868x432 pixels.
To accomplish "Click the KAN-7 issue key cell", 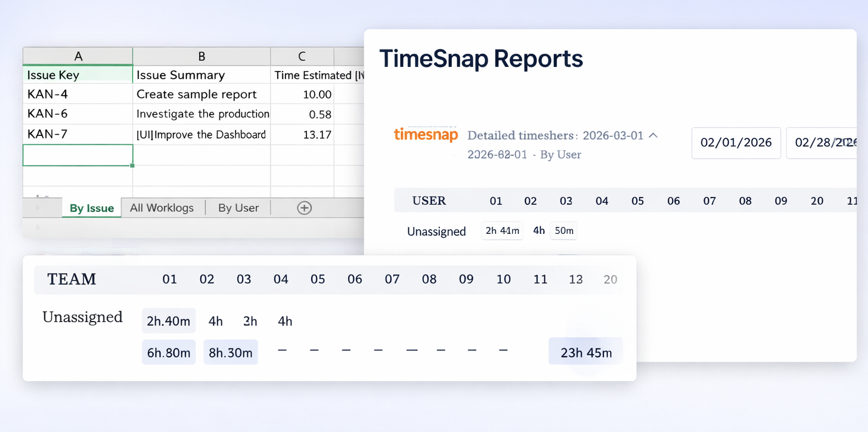I will coord(78,134).
